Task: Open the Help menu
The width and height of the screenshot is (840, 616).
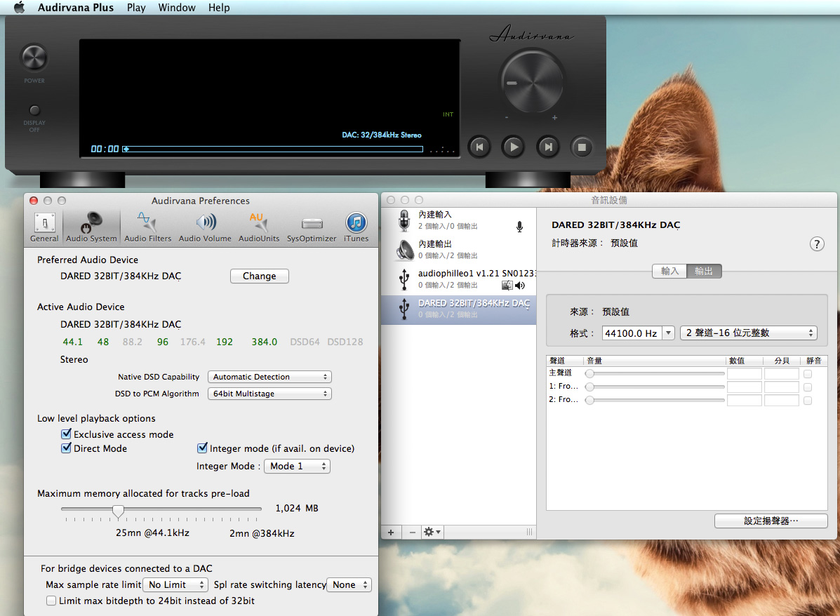Action: tap(219, 8)
